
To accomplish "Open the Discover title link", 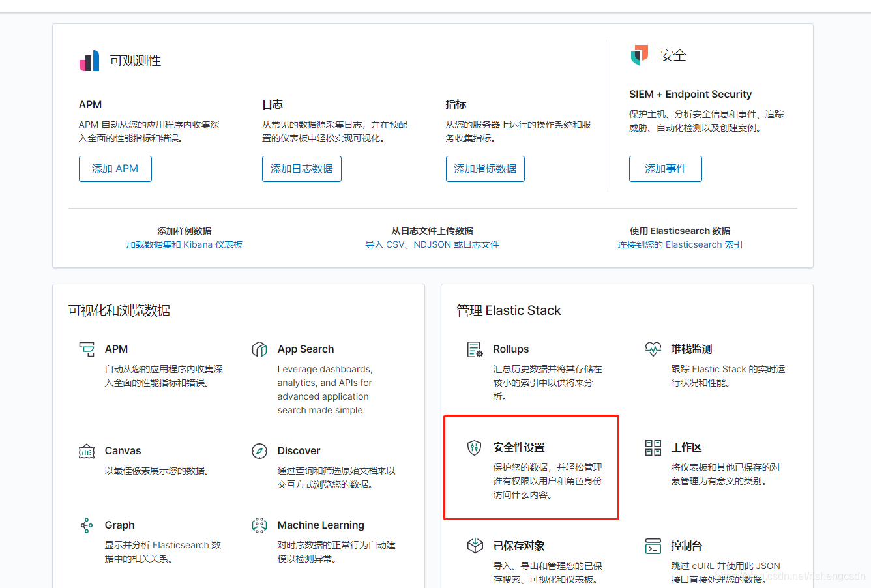I will point(299,451).
